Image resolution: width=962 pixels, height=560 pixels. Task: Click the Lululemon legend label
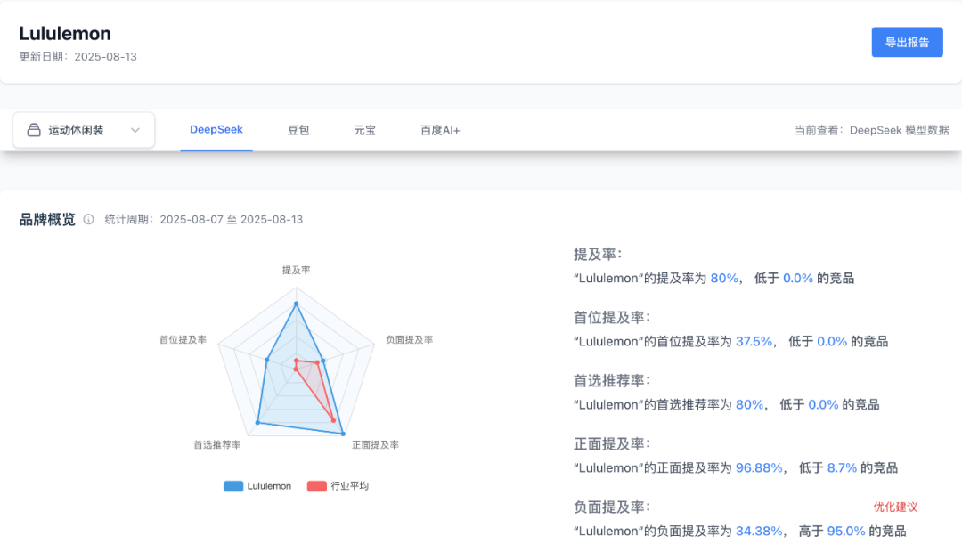[x=269, y=486]
